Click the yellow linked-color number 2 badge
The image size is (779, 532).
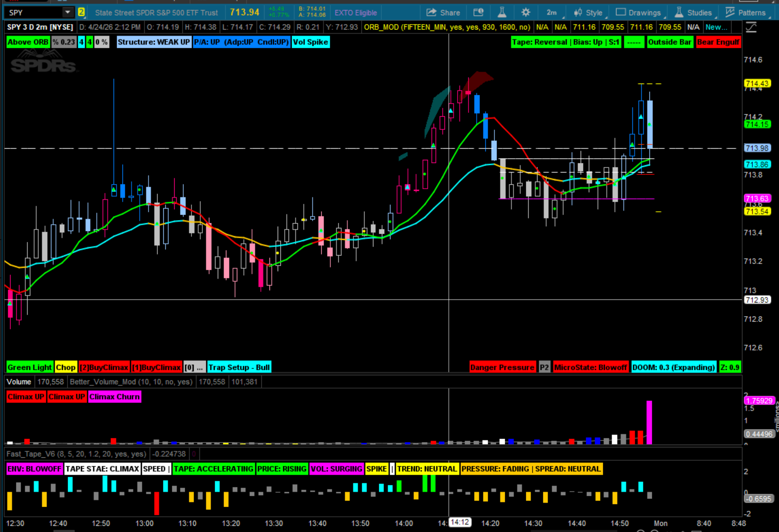[81, 12]
